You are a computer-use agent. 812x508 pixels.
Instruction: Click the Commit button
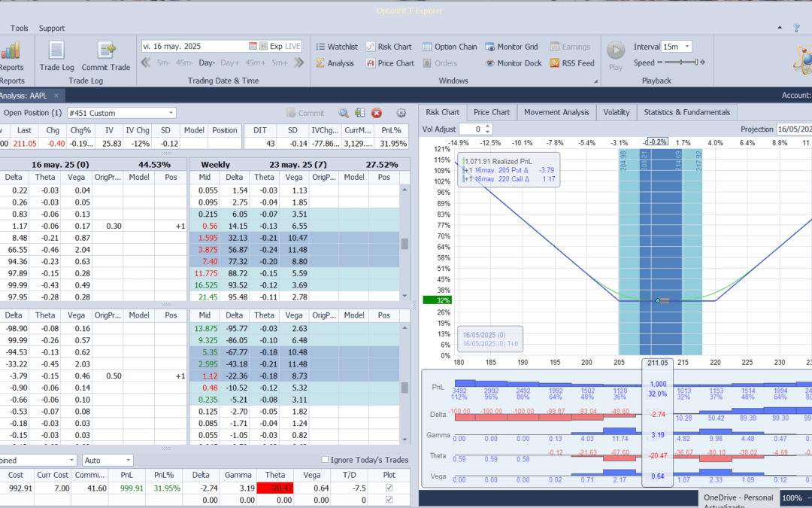(305, 113)
